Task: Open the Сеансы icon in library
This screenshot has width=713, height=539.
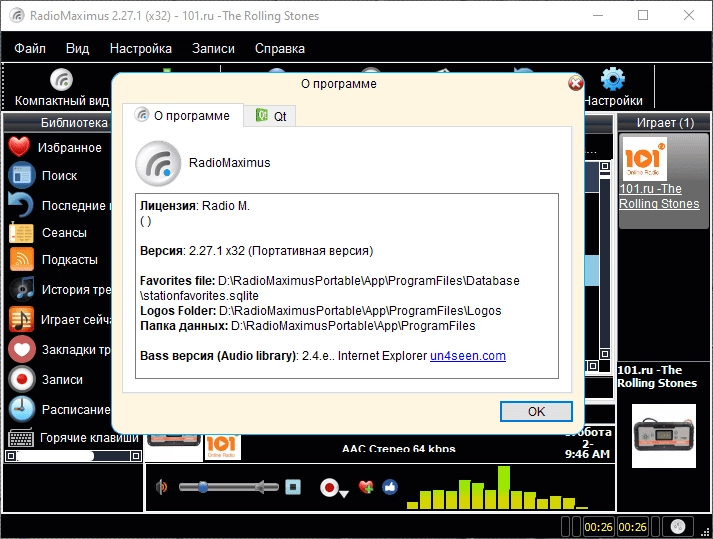Action: pos(21,232)
